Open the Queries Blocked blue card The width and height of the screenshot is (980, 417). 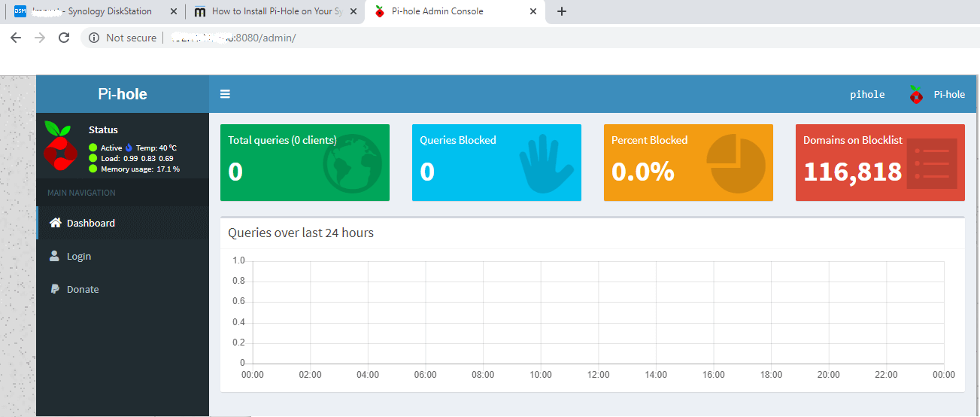[x=496, y=163]
